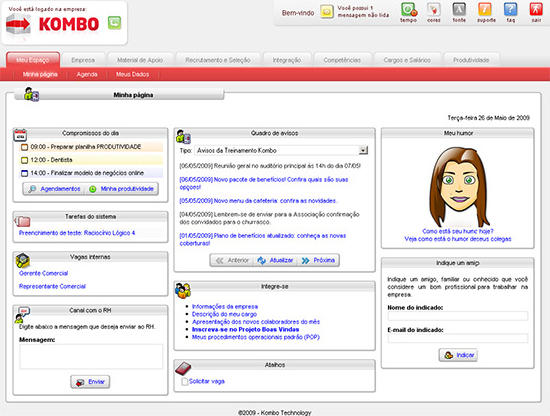Check the 09:00 Preparar planilha appointment box

pyautogui.click(x=24, y=147)
